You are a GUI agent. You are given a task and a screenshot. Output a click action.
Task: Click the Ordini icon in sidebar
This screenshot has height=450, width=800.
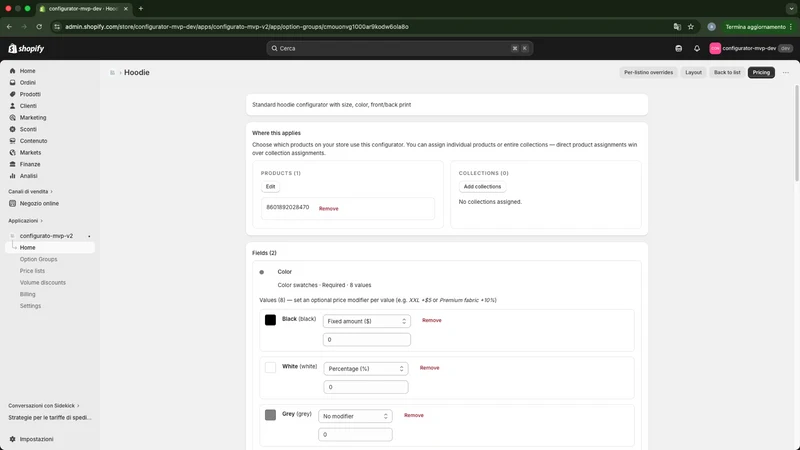pyautogui.click(x=12, y=83)
